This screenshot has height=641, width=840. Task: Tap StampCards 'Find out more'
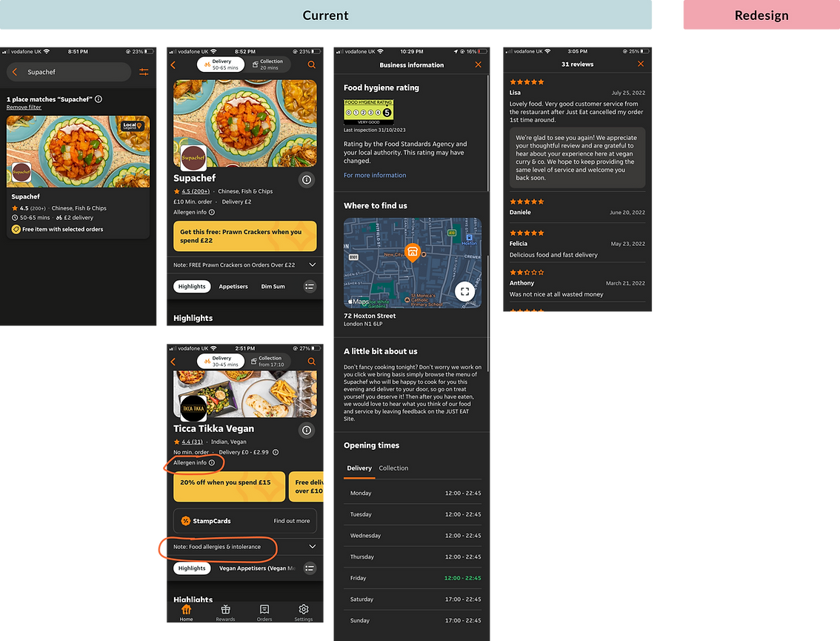pos(291,521)
